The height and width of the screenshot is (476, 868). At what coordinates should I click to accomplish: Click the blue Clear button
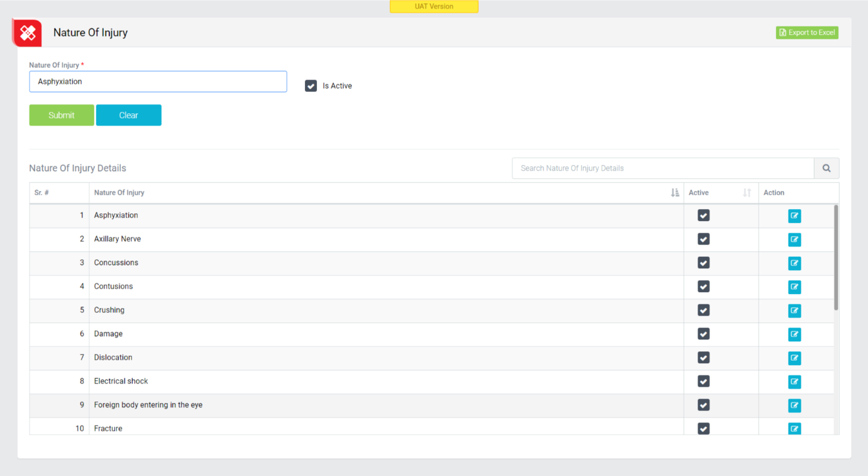point(129,115)
